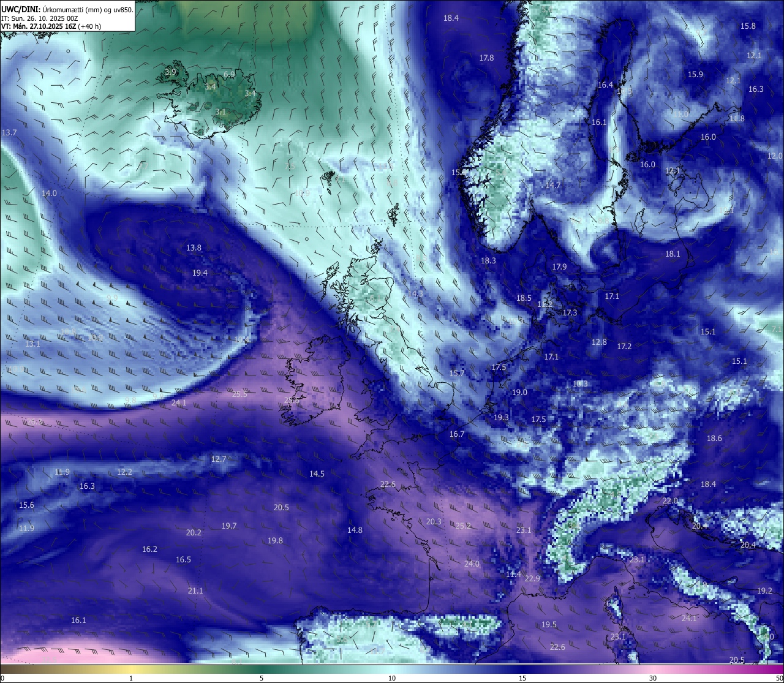Click the color scale tick label '30'

[653, 678]
